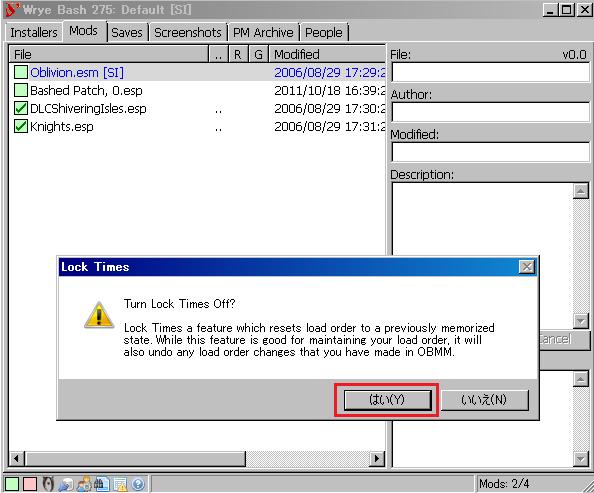The width and height of the screenshot is (594, 493).
Task: Click the Author input field
Action: [x=490, y=112]
